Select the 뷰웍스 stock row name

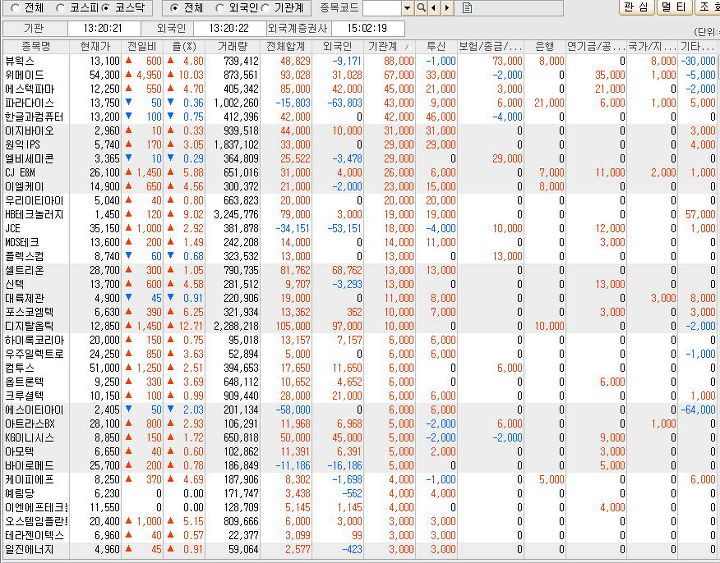click(x=20, y=61)
